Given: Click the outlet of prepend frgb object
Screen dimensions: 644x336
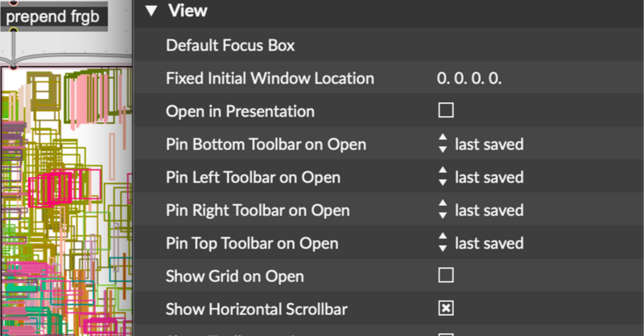Looking at the screenshot, I should (14, 30).
